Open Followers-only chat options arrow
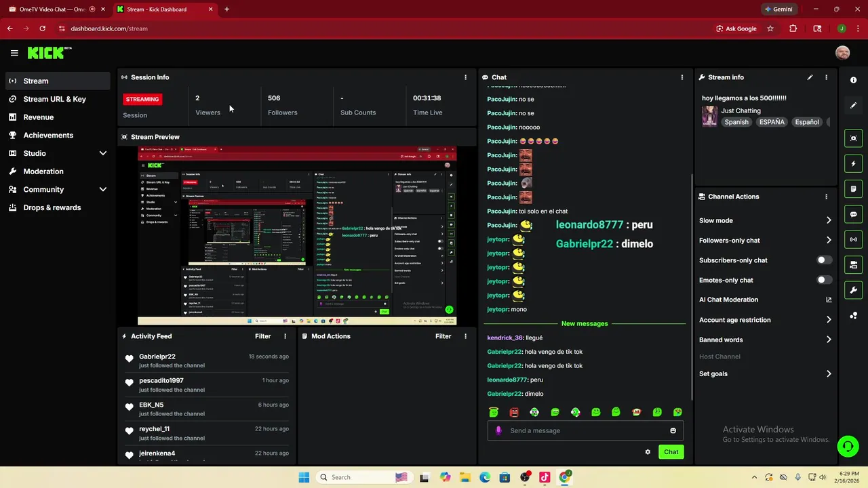Viewport: 868px width, 488px height. (x=828, y=240)
